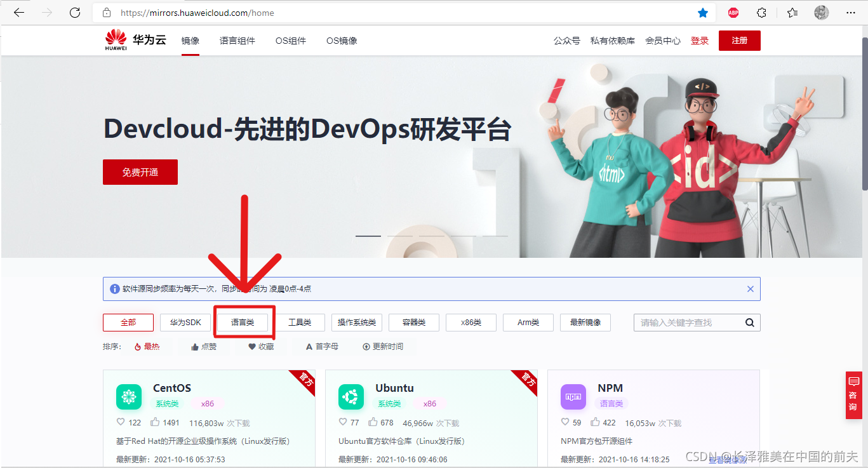The width and height of the screenshot is (868, 468).
Task: Click the browser profile avatar
Action: pos(822,13)
